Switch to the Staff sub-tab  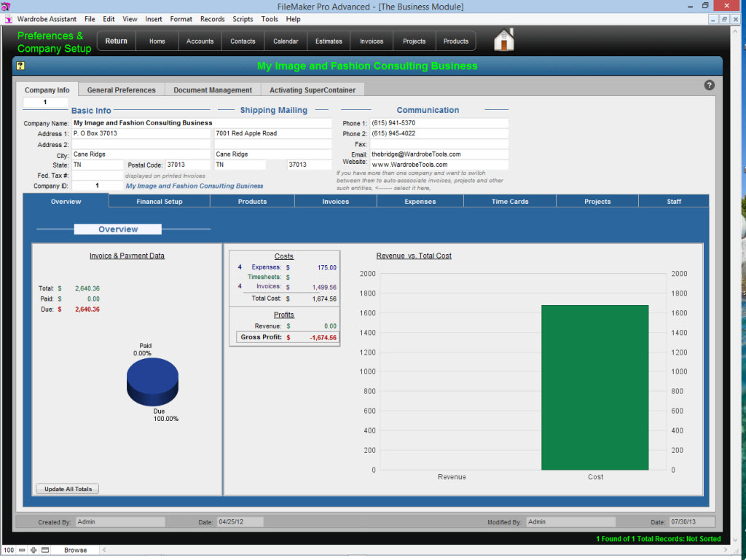coord(674,201)
